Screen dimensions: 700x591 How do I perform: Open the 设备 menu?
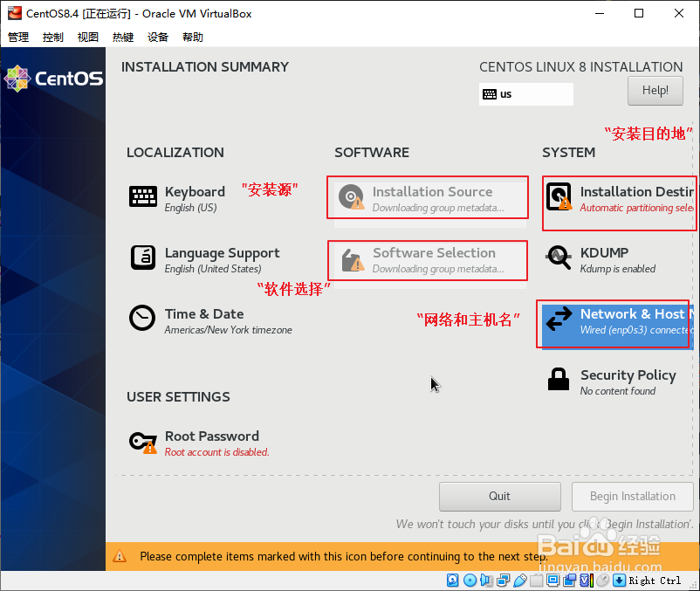(x=158, y=37)
